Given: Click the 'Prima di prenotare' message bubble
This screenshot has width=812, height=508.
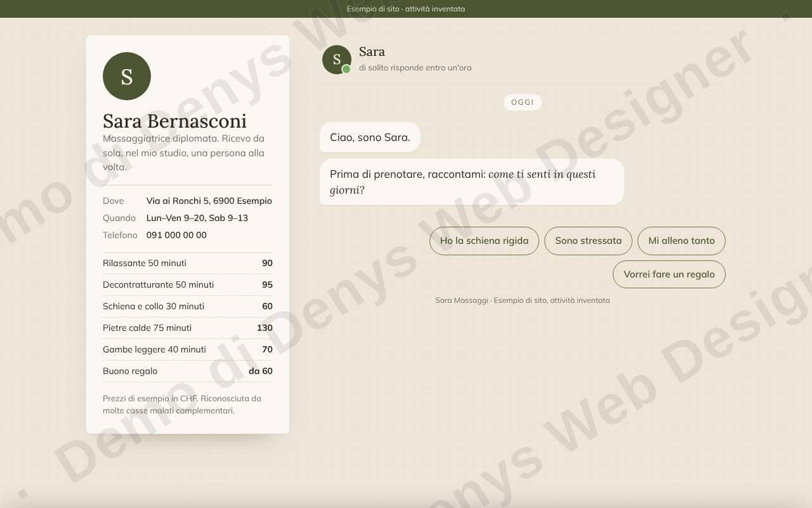Looking at the screenshot, I should coord(472,182).
